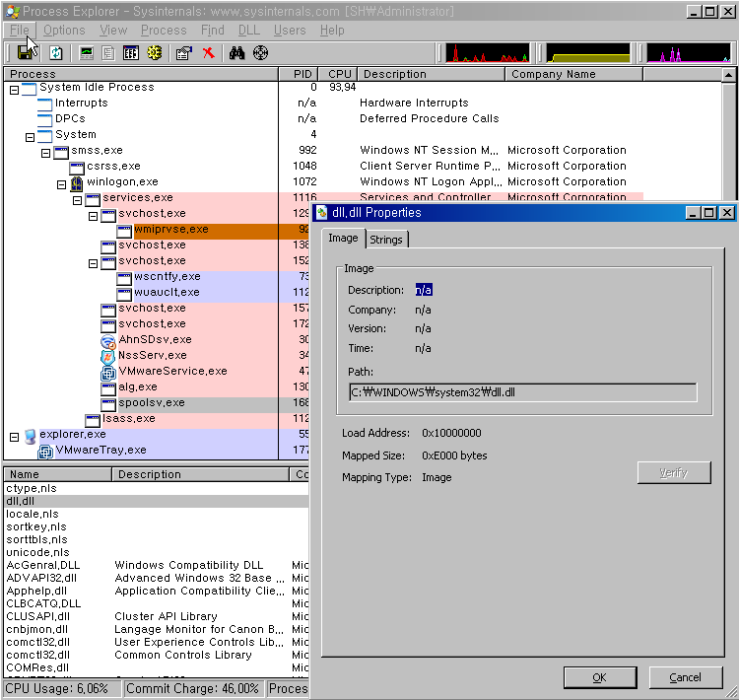Open System Information graph icon

pos(87,53)
